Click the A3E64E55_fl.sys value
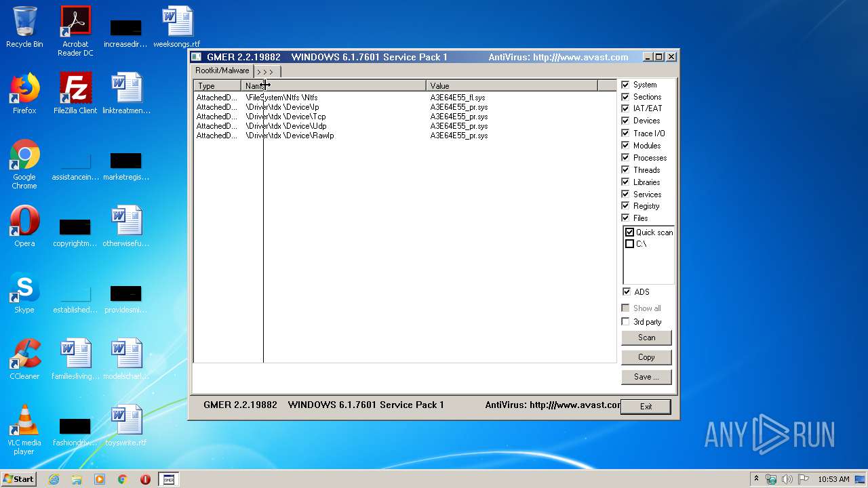Image resolution: width=868 pixels, height=488 pixels. tap(458, 98)
